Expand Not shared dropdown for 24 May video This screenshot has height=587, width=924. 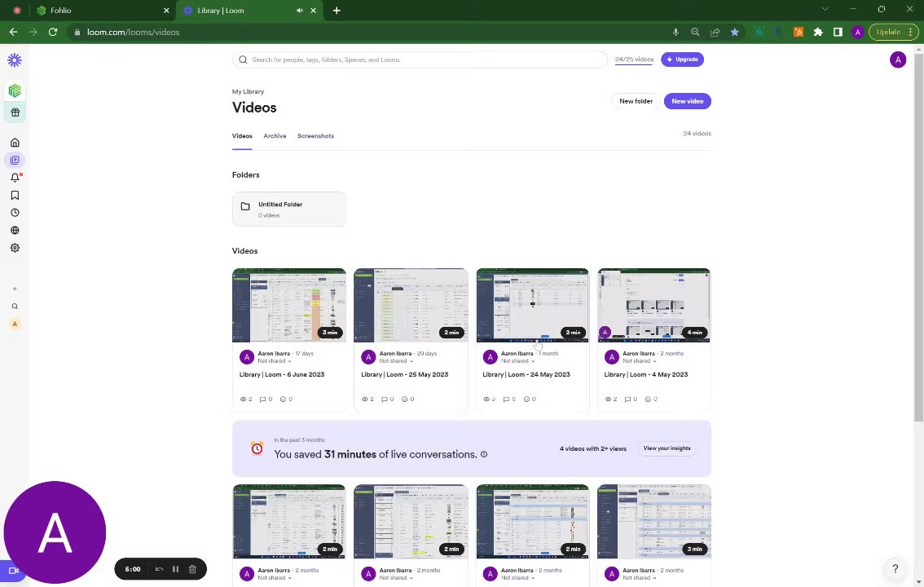[518, 361]
